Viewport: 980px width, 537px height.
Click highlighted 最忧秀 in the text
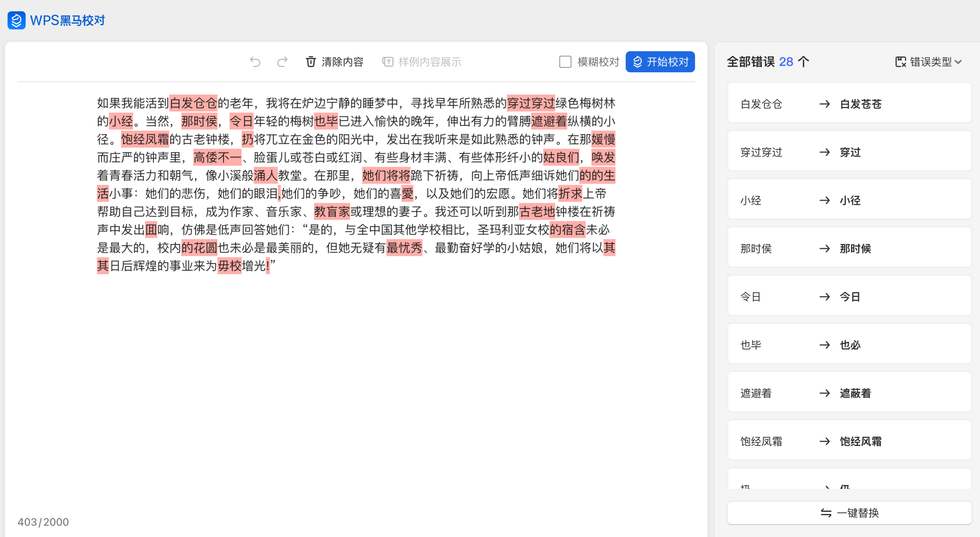404,248
